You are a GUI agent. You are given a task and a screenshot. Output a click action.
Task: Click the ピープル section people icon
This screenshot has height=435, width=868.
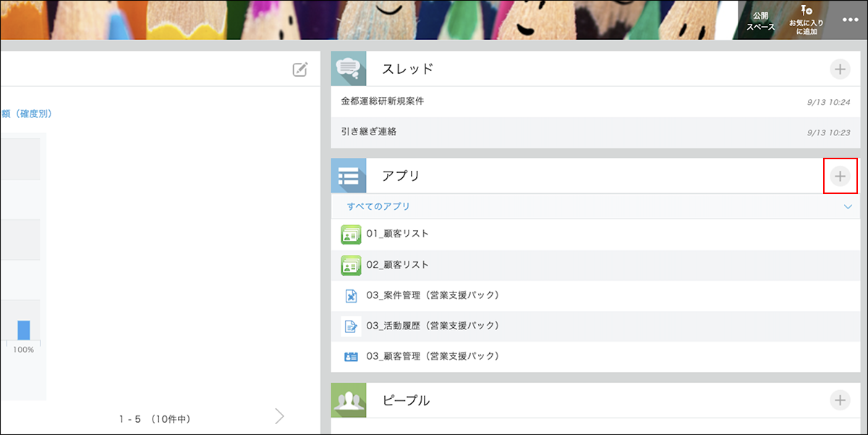[349, 400]
